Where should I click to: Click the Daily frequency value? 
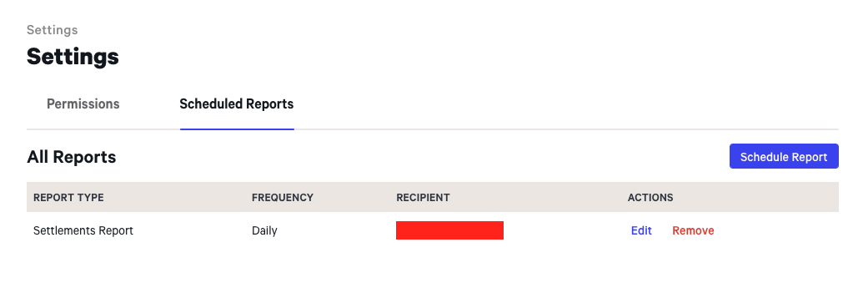tap(264, 230)
